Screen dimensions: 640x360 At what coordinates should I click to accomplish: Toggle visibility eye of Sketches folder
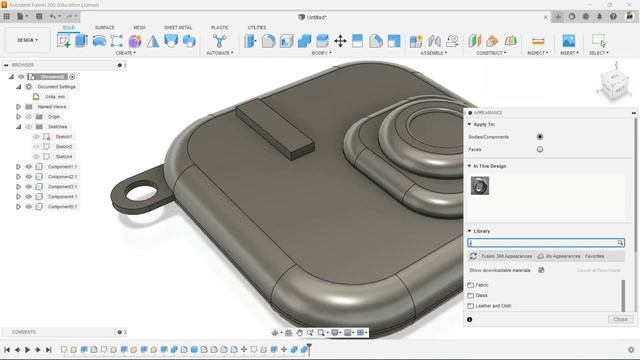[29, 127]
